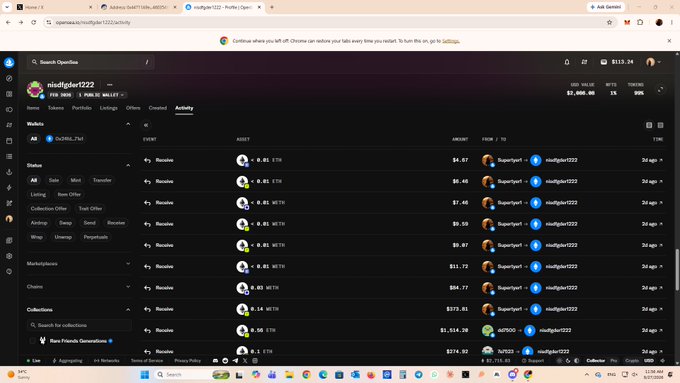The image size is (680, 383).
Task: Select the All status filter chip
Action: 34,180
